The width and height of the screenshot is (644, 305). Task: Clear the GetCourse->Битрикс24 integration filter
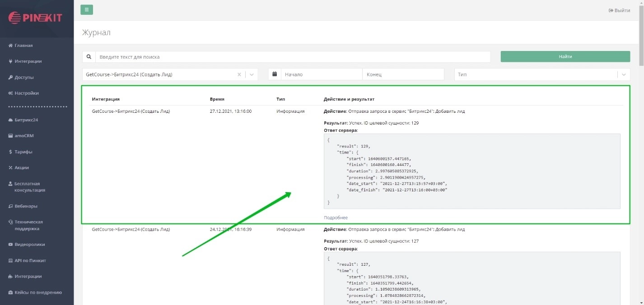(239, 75)
